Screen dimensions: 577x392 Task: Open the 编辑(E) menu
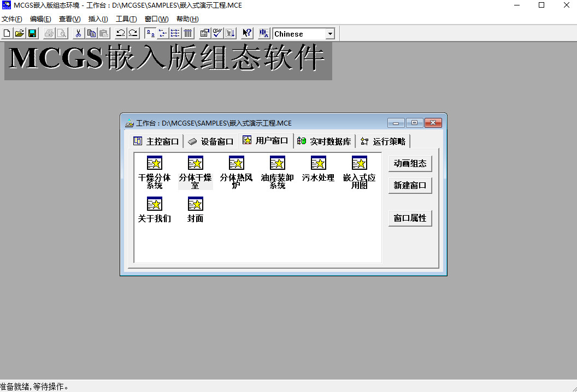coord(40,19)
